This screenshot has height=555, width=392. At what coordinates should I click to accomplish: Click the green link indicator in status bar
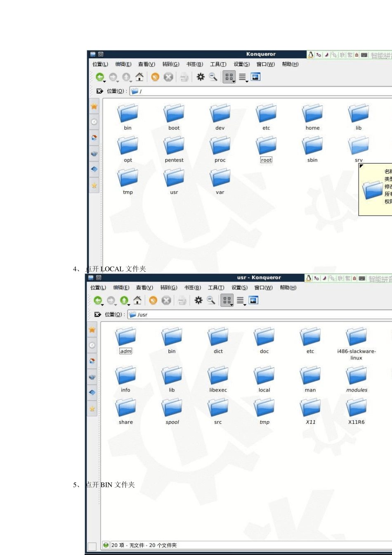pyautogui.click(x=106, y=546)
